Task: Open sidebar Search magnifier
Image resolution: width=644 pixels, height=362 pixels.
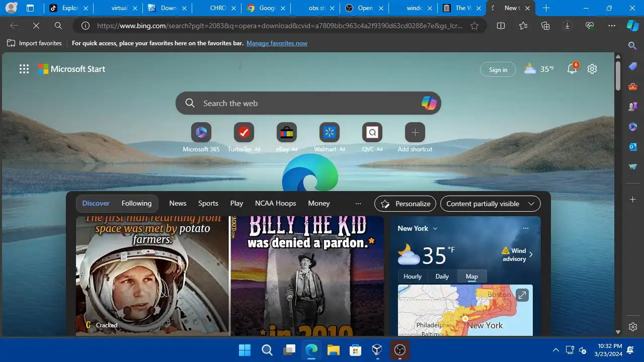Action: 633,46
